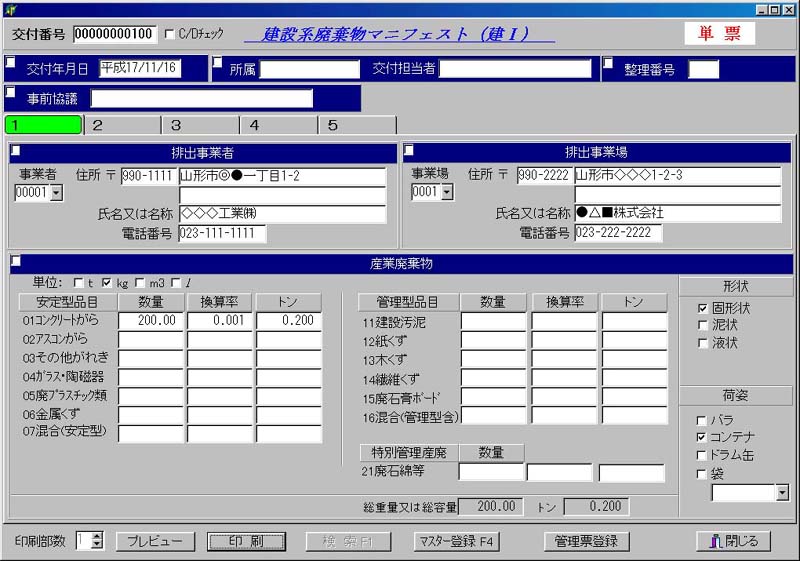800x561 pixels.
Task: Increase the 印刷部数 spinner value
Action: click(x=97, y=537)
